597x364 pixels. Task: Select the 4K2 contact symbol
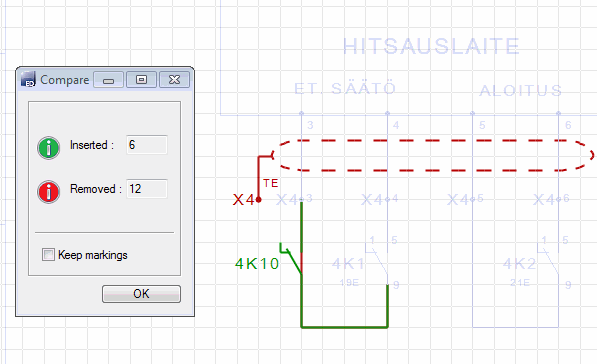click(548, 260)
